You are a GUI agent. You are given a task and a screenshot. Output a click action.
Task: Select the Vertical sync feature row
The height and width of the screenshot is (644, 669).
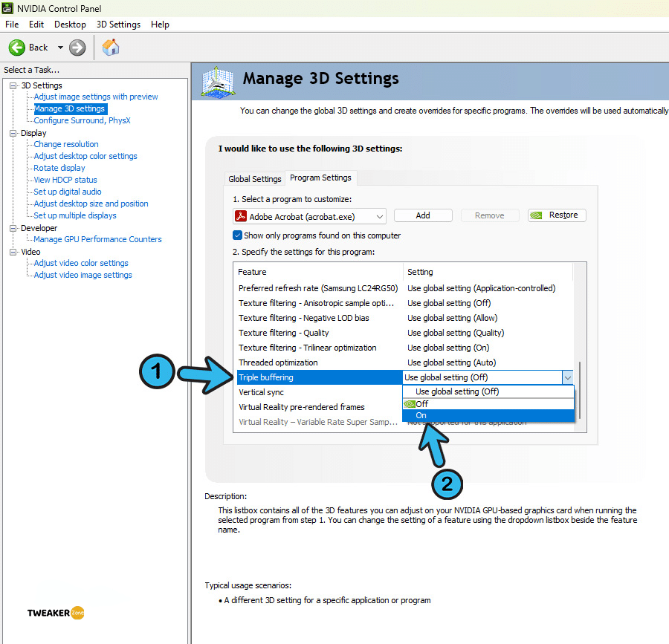[x=318, y=392]
